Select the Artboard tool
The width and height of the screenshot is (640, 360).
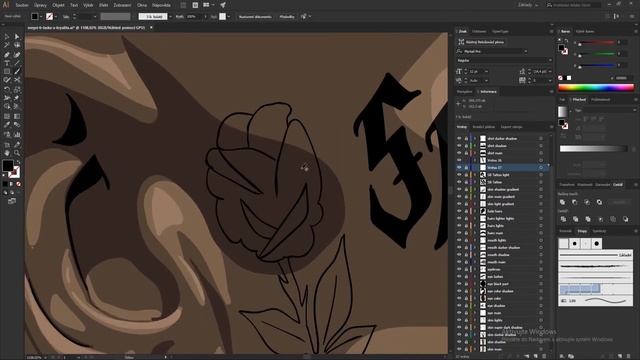tap(7, 144)
